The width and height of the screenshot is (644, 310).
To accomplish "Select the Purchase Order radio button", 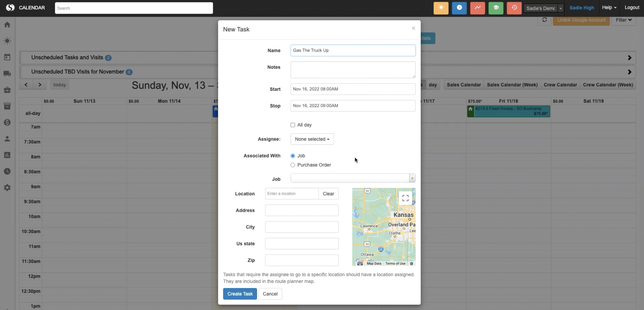I will pos(292,165).
